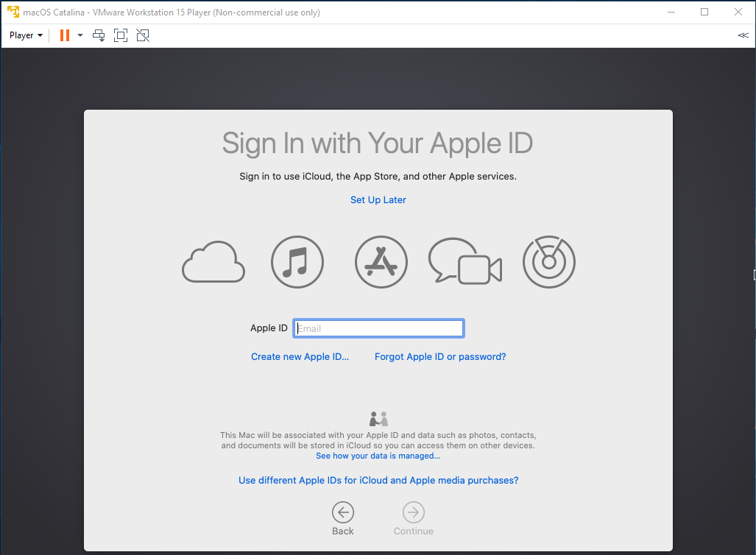
Task: Send Ctrl+Alt+Del to the virtual machine
Action: pyautogui.click(x=99, y=35)
